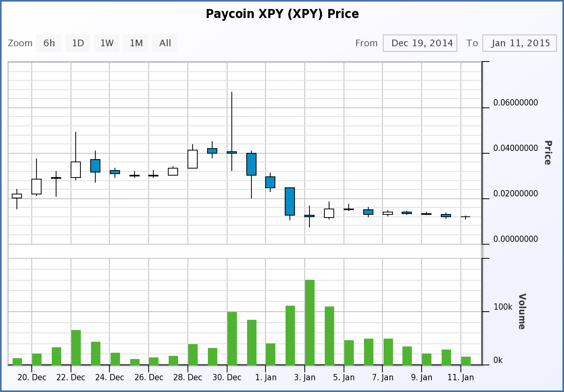Click the 0.00000000 price axis label

[x=516, y=239]
